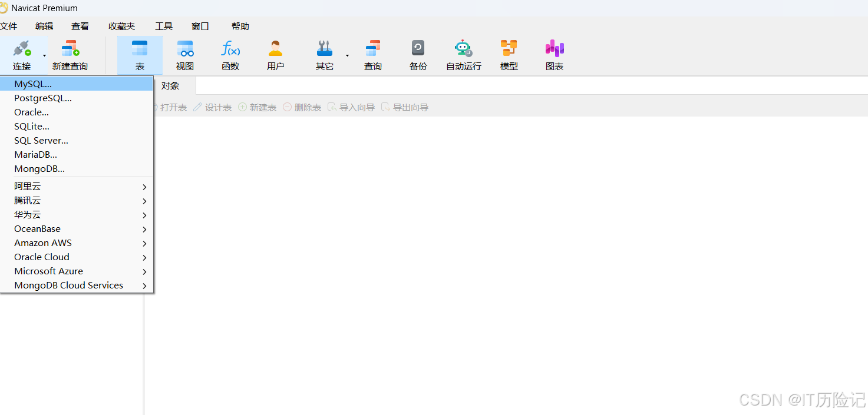This screenshot has height=415, width=868.
Task: Choose SQL Server... from the connection list
Action: point(77,141)
